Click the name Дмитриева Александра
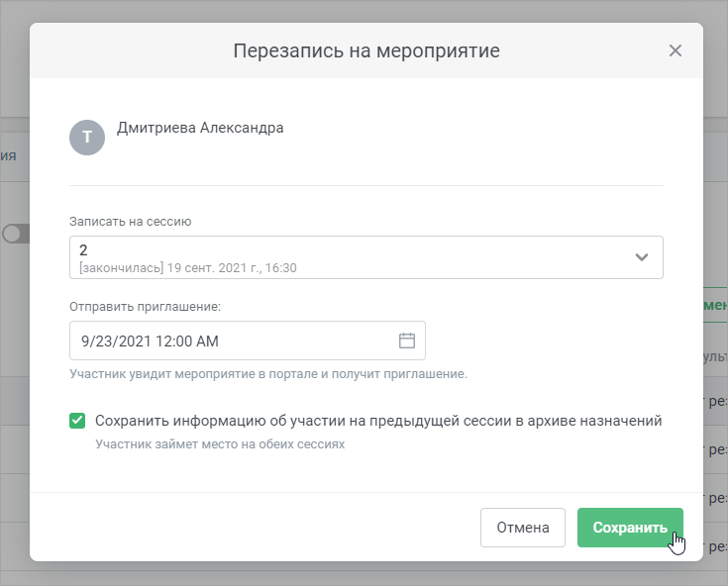Screen dimensions: 728x586 pos(200,128)
